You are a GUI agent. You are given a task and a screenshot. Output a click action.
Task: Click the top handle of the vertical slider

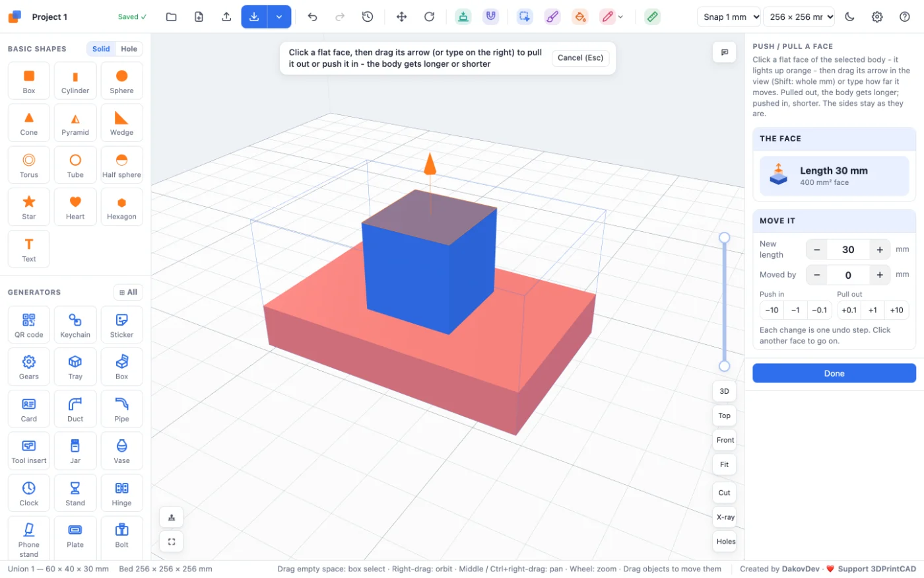(x=724, y=238)
